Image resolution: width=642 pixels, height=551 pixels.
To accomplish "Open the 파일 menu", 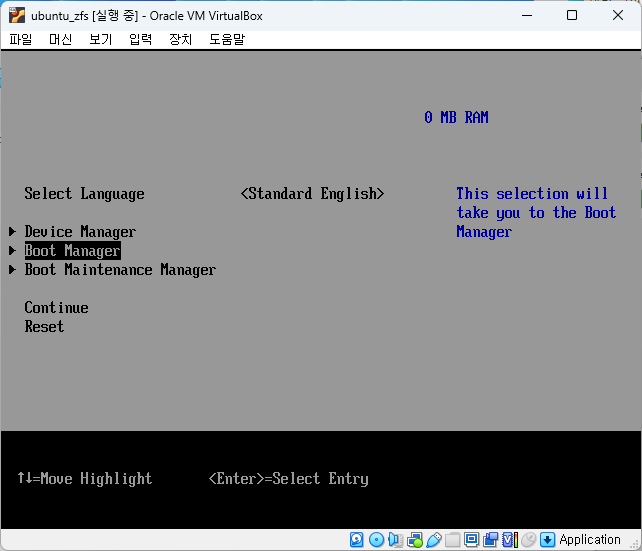I will coord(21,39).
